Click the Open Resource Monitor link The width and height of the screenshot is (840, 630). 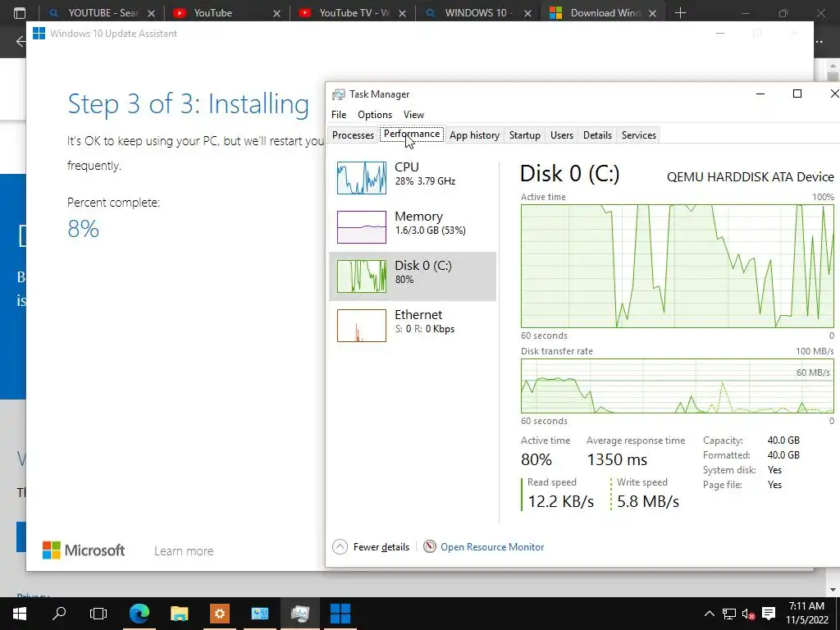point(492,547)
